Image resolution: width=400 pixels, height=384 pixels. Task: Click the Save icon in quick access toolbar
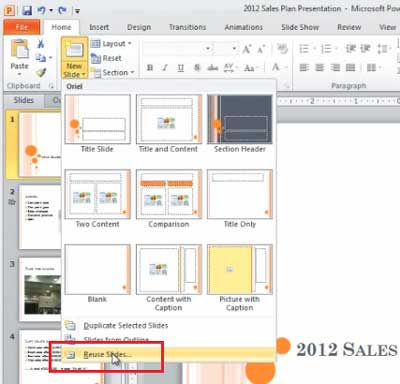[x=27, y=10]
